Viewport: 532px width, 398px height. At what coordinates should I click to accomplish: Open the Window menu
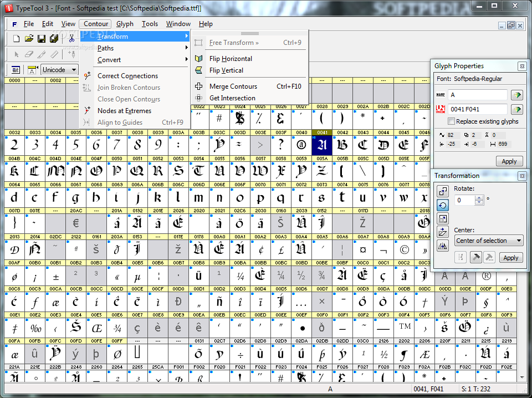(x=178, y=24)
